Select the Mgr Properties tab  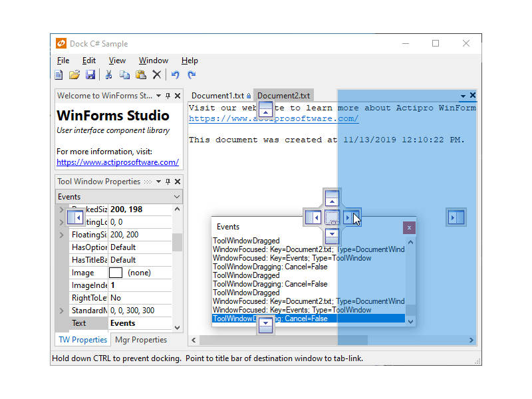(x=141, y=340)
